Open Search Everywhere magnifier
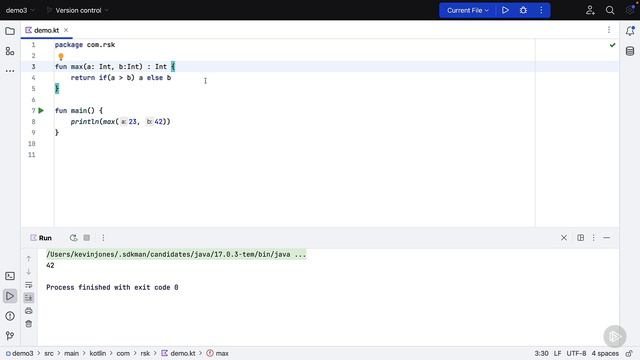 (x=610, y=10)
